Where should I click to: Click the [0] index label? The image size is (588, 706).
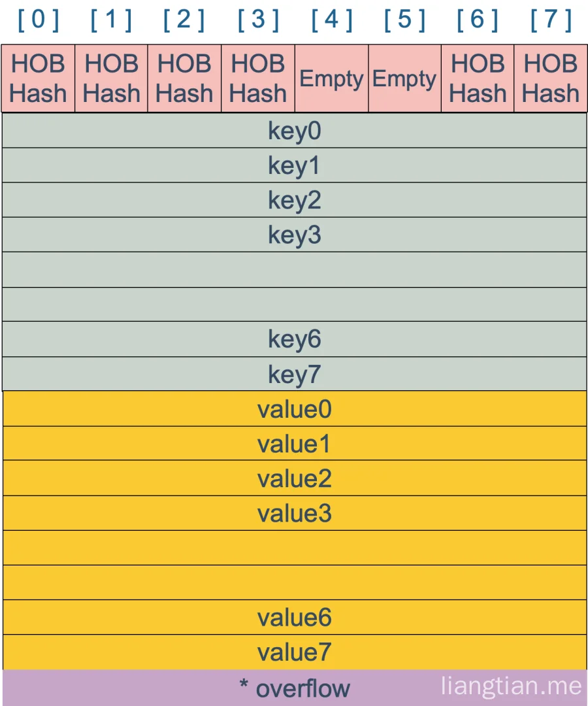tap(39, 20)
